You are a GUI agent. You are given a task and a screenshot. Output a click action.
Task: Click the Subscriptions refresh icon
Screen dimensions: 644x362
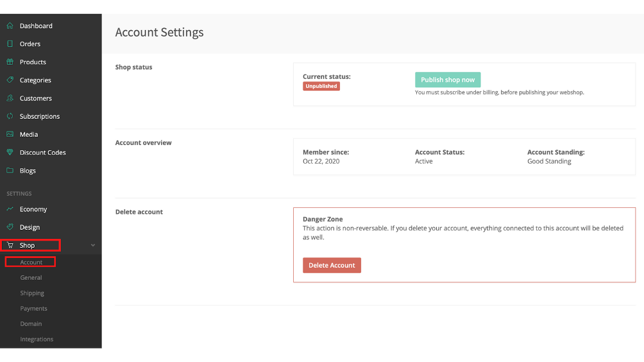click(x=10, y=116)
